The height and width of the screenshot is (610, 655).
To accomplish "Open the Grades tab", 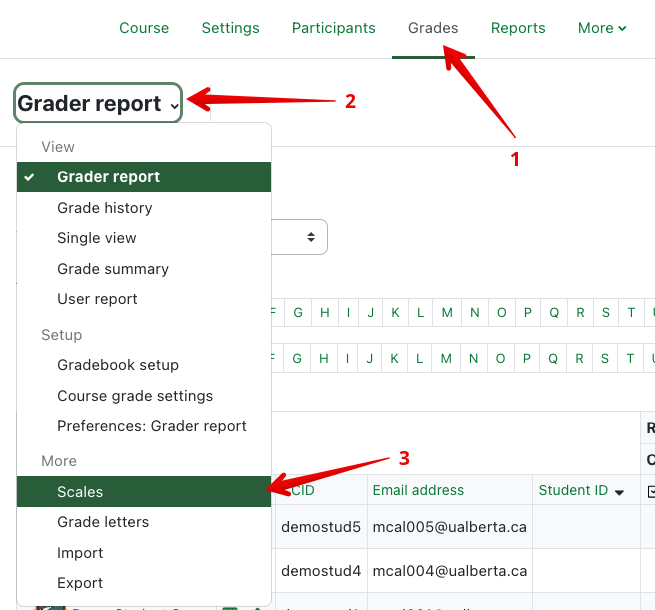I will (x=432, y=28).
